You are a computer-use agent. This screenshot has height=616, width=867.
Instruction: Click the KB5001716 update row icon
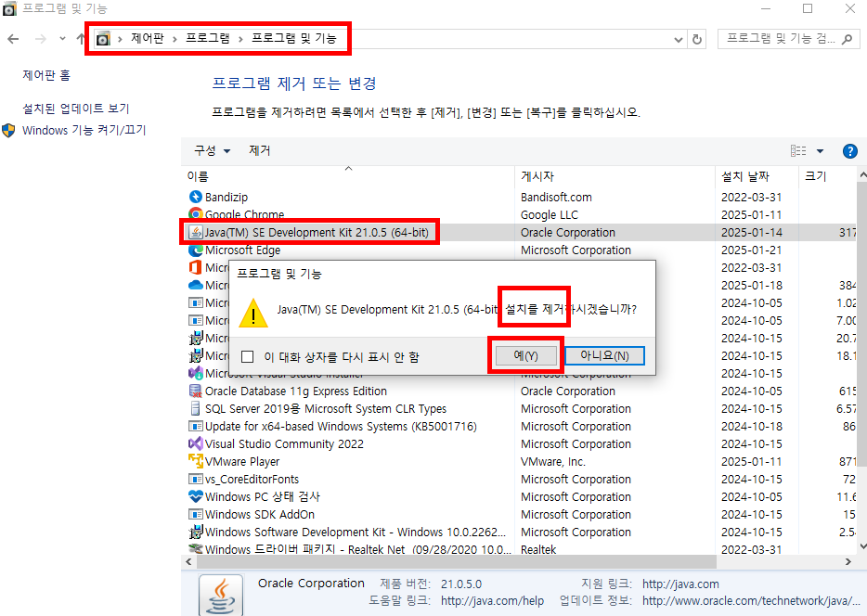pos(195,426)
